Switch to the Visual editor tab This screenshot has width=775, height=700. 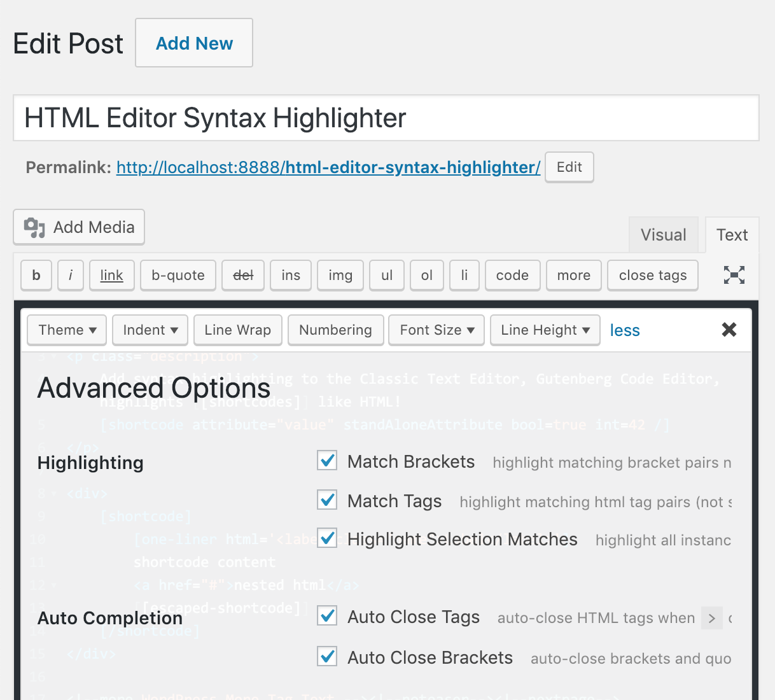[x=663, y=235]
